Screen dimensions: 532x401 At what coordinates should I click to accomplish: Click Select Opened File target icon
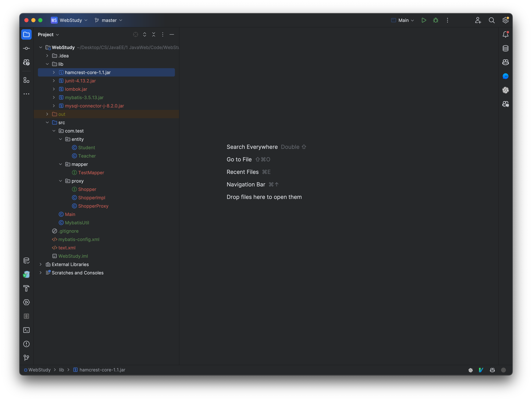pos(135,34)
